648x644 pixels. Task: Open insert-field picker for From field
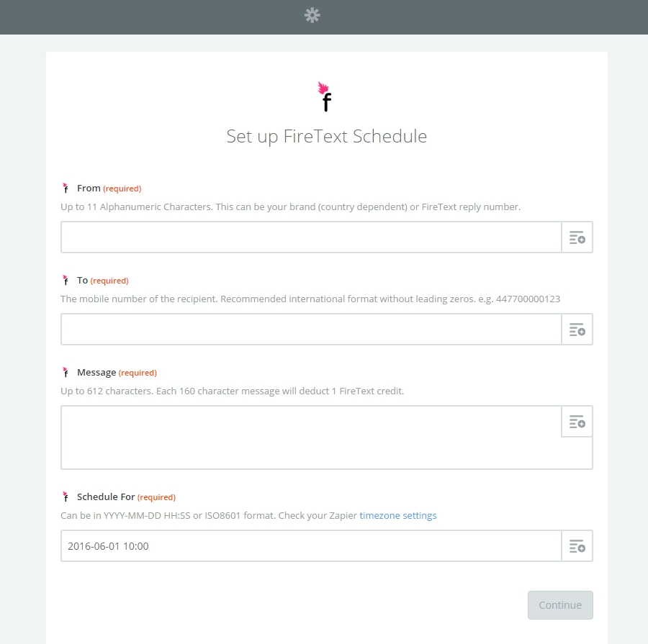(x=577, y=237)
